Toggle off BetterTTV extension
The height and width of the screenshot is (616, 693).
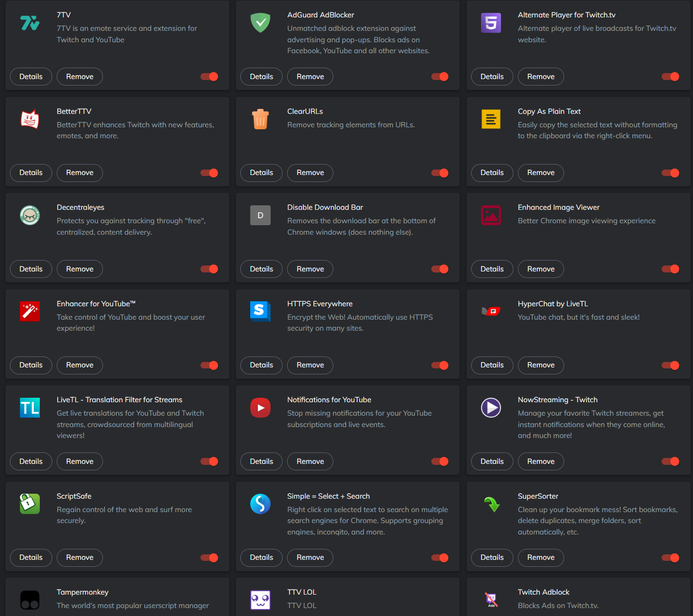point(209,173)
